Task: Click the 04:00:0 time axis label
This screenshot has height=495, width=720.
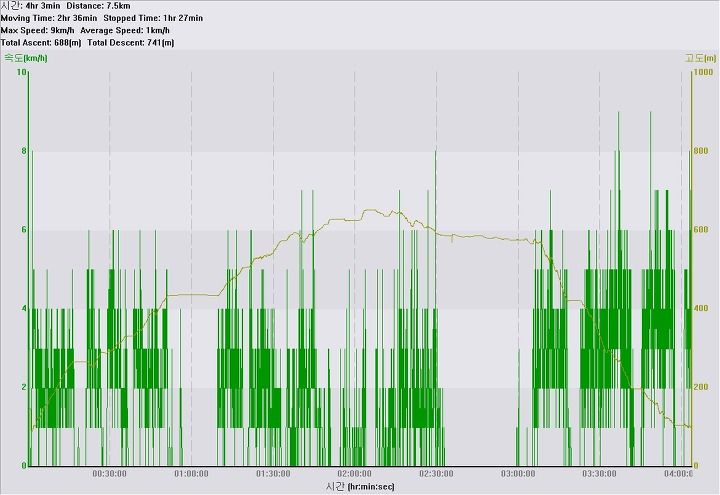Action: tap(678, 474)
